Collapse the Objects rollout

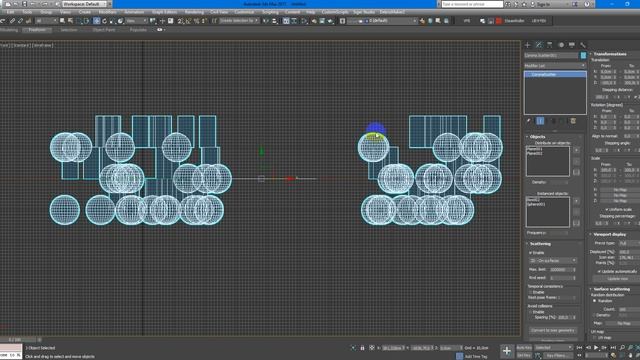[x=538, y=137]
